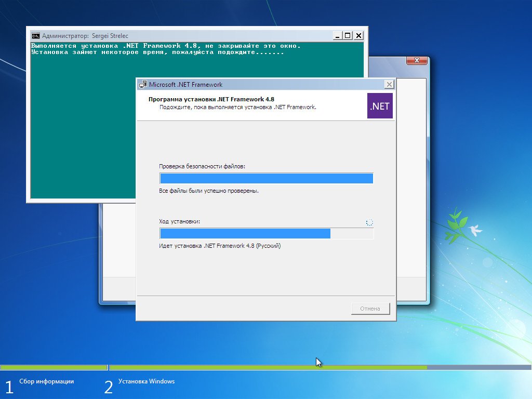Minimize the Администратор: Sergei Strelec console window
The height and width of the screenshot is (399, 532).
tap(337, 36)
